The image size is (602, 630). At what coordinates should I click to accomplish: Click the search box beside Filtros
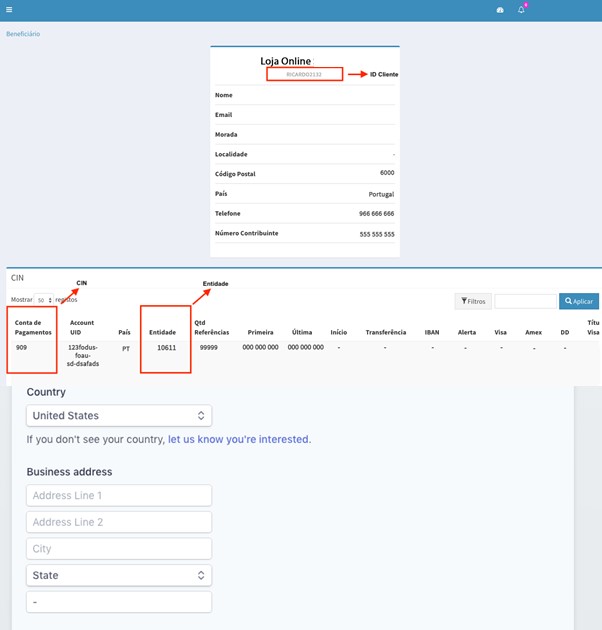click(525, 301)
